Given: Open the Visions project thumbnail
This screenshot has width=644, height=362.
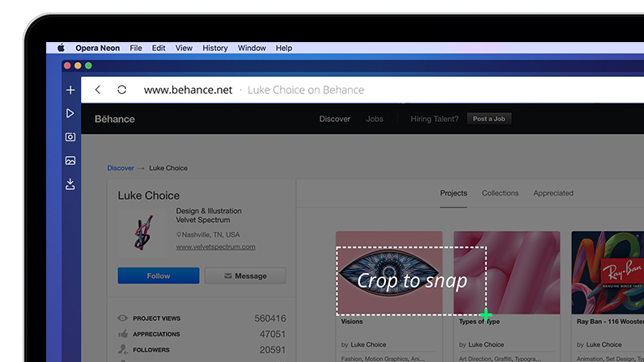Looking at the screenshot, I should point(389,273).
